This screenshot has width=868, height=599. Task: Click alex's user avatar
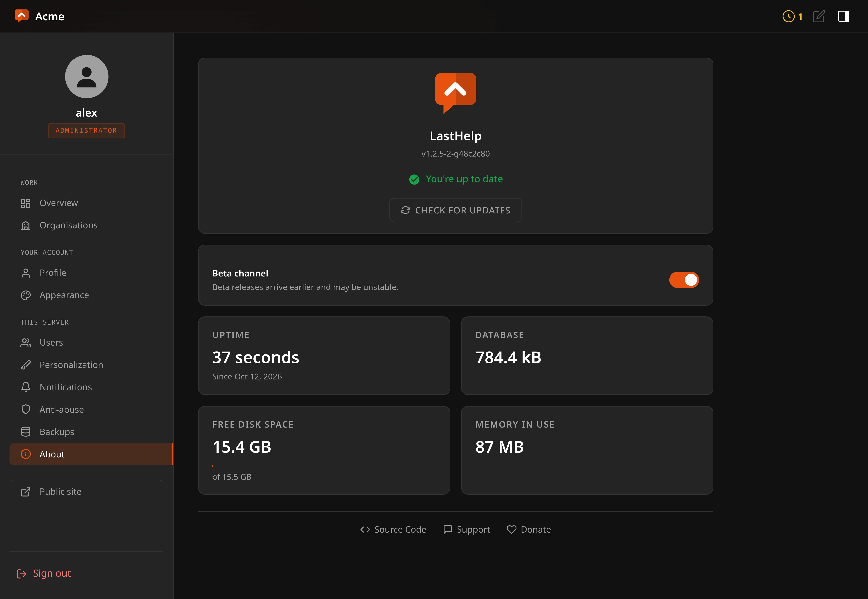tap(87, 77)
